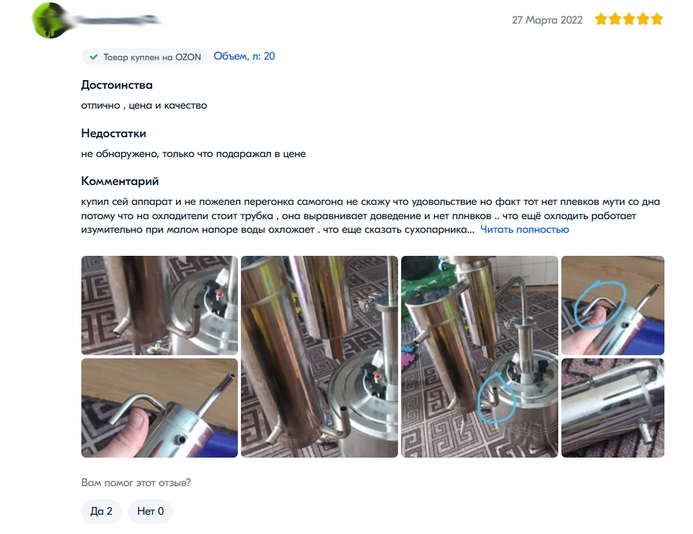Expand review with 'Читать полностью'

click(x=525, y=229)
